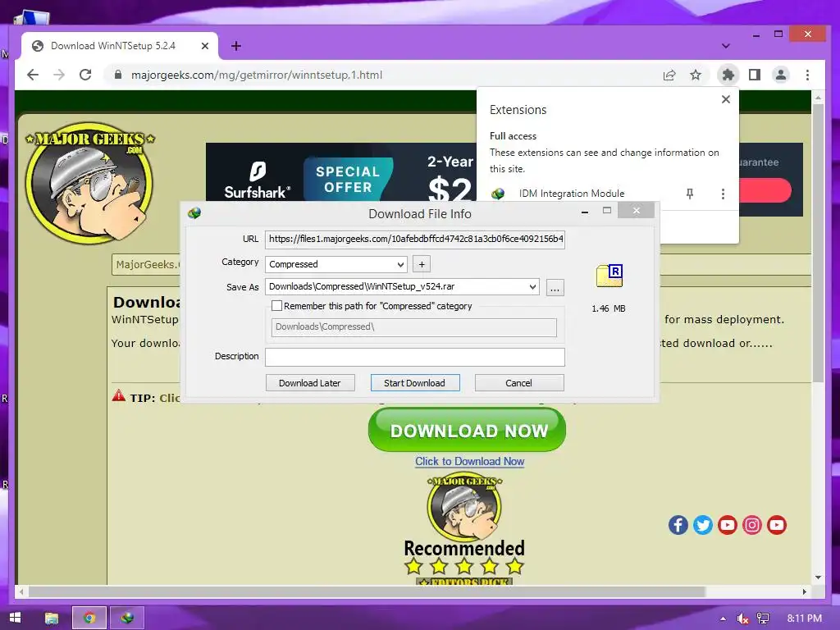Click the Download Later button
Screen dimensions: 840x630
pyautogui.click(x=309, y=383)
